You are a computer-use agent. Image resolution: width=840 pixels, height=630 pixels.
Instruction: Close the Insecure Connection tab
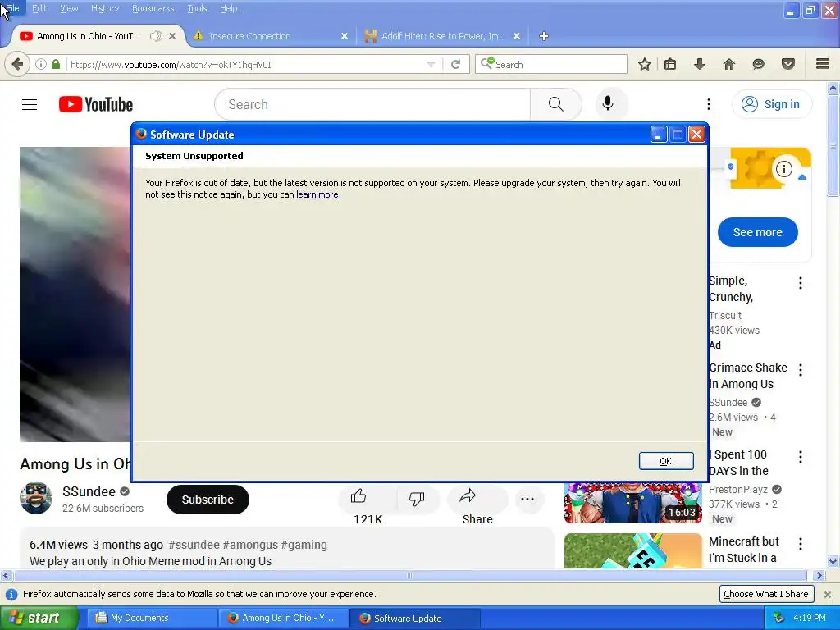(x=345, y=36)
